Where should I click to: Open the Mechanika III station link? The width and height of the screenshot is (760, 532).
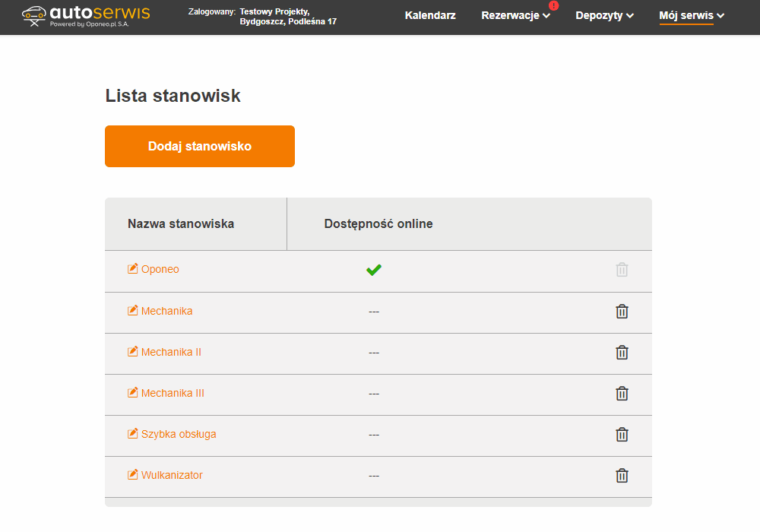(173, 394)
